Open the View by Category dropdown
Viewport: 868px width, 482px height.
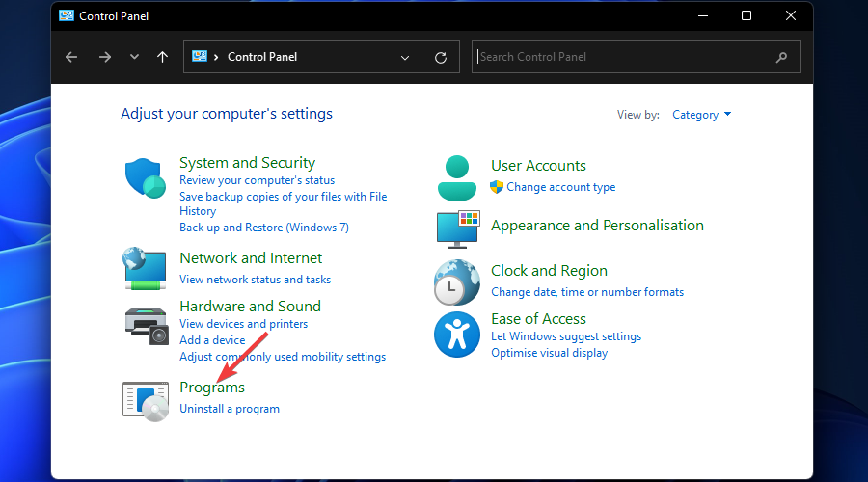[701, 115]
